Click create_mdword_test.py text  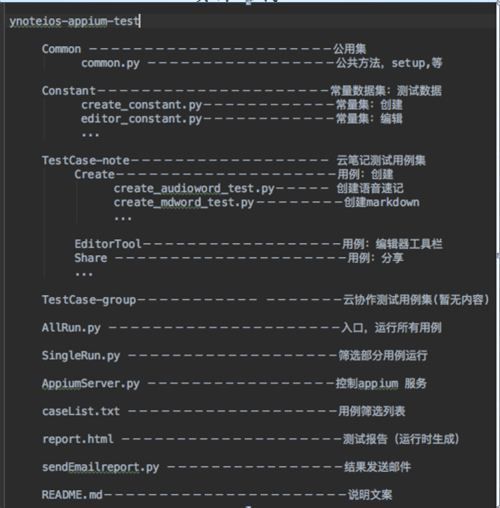click(184, 203)
